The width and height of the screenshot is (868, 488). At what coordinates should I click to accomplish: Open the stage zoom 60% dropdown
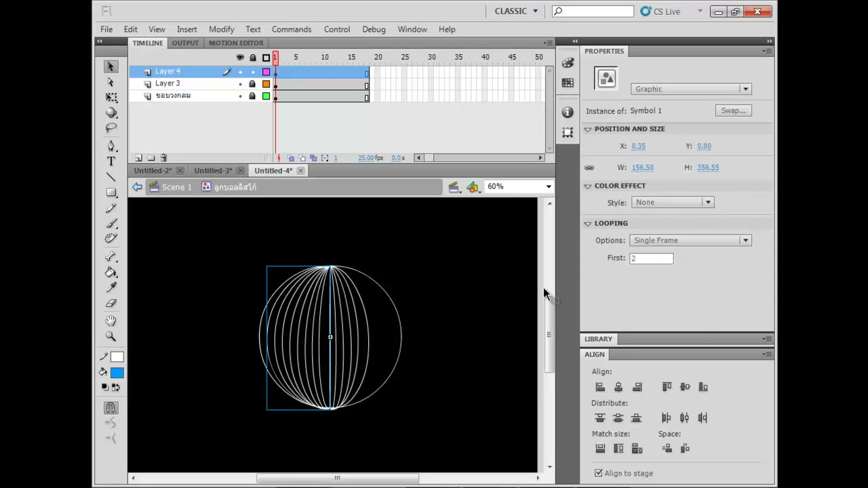[x=519, y=186]
